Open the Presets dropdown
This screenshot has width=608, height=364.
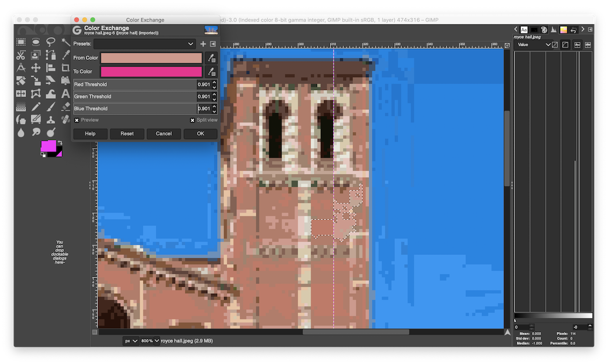pos(145,44)
